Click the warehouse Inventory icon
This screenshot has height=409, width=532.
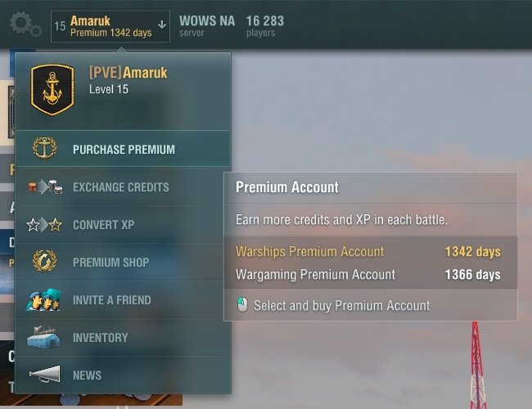(x=43, y=337)
